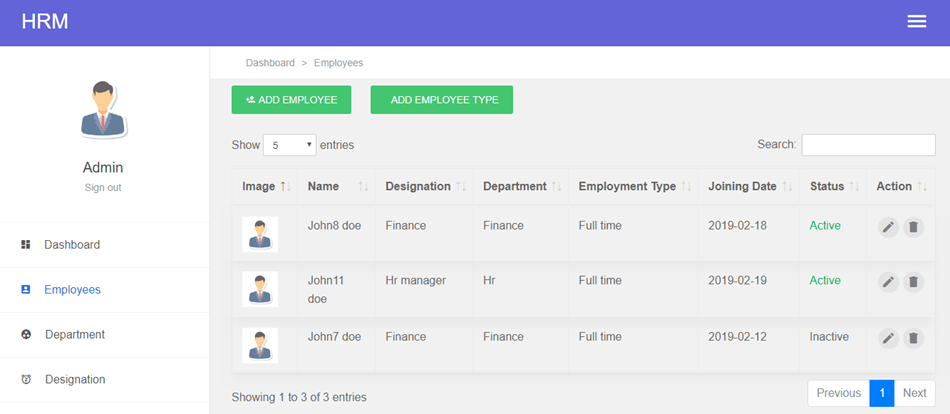Click Full time in John7 doe row
The height and width of the screenshot is (414, 950).
[x=600, y=337]
